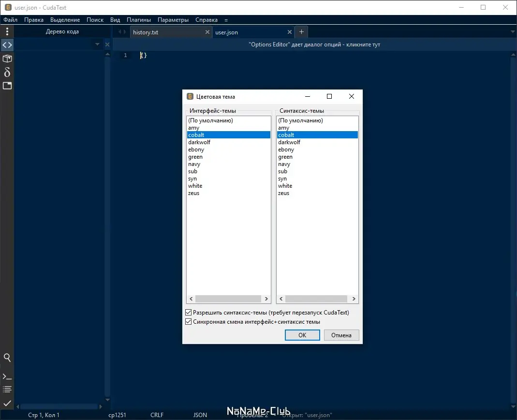517x420 pixels.
Task: Click the Отмена button
Action: 341,335
